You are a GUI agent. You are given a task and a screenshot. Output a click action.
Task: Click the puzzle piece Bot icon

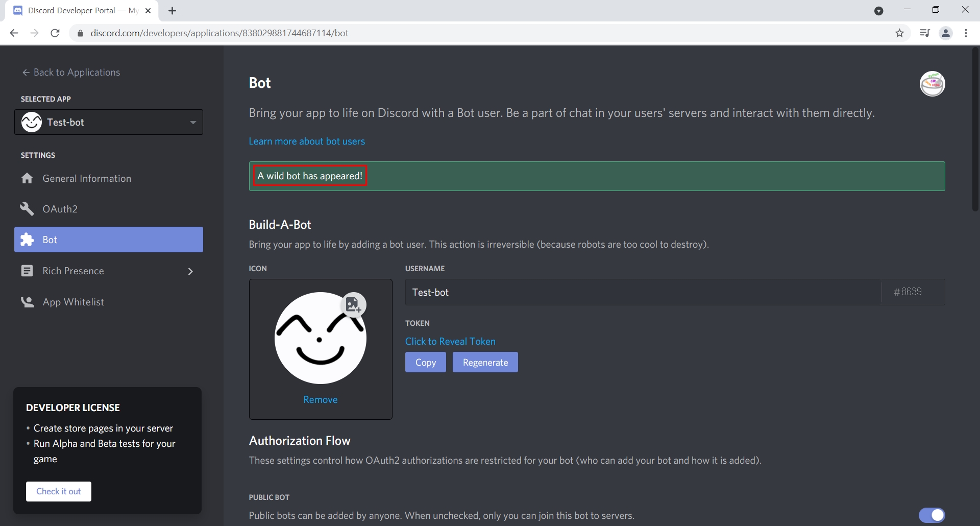click(27, 240)
